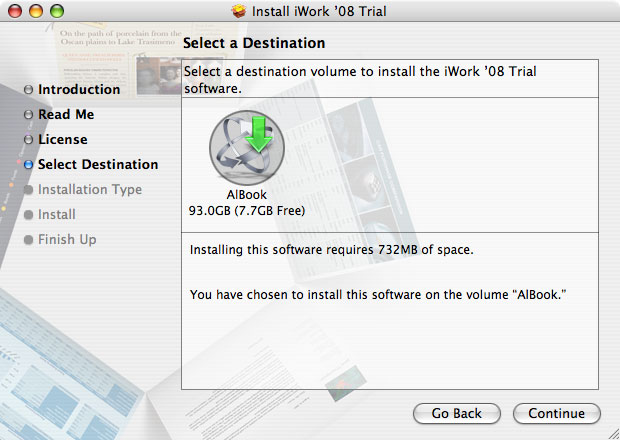This screenshot has width=620, height=440.
Task: Click the Finish Up step
Action: [67, 240]
